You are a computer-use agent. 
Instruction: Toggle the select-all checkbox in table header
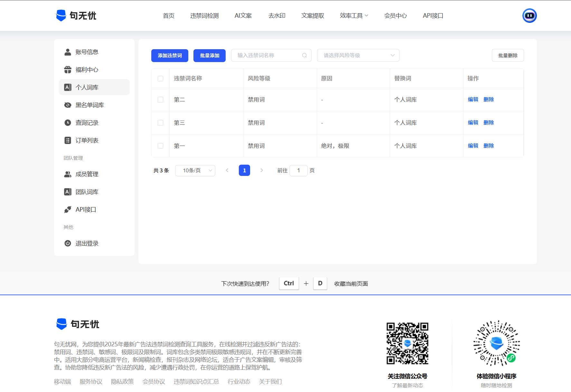tap(160, 78)
